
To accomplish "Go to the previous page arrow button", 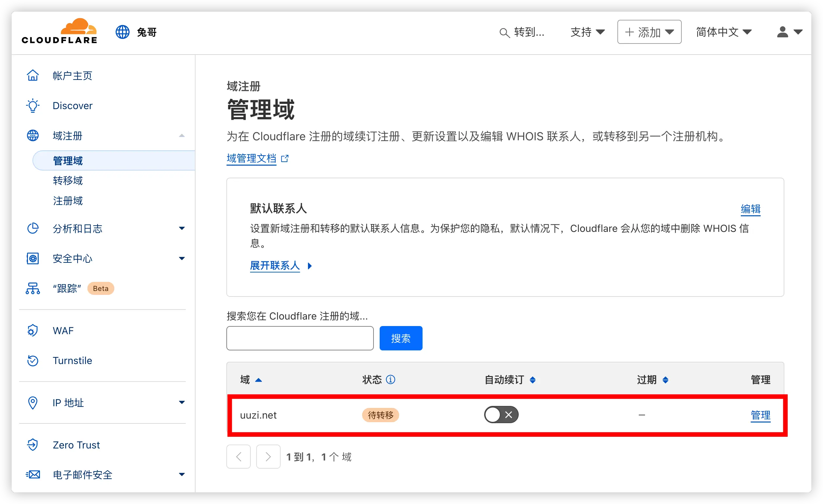I will (x=238, y=457).
